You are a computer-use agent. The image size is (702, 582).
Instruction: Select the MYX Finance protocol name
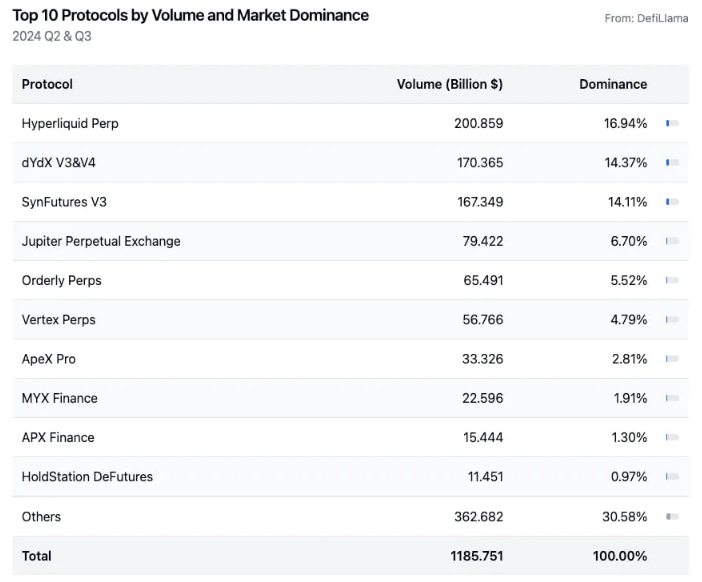click(59, 398)
